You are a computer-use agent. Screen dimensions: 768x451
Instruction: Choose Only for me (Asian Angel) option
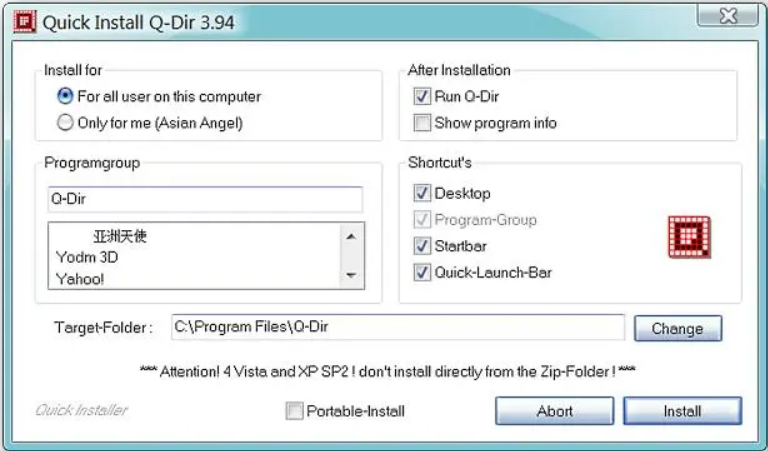[65, 122]
